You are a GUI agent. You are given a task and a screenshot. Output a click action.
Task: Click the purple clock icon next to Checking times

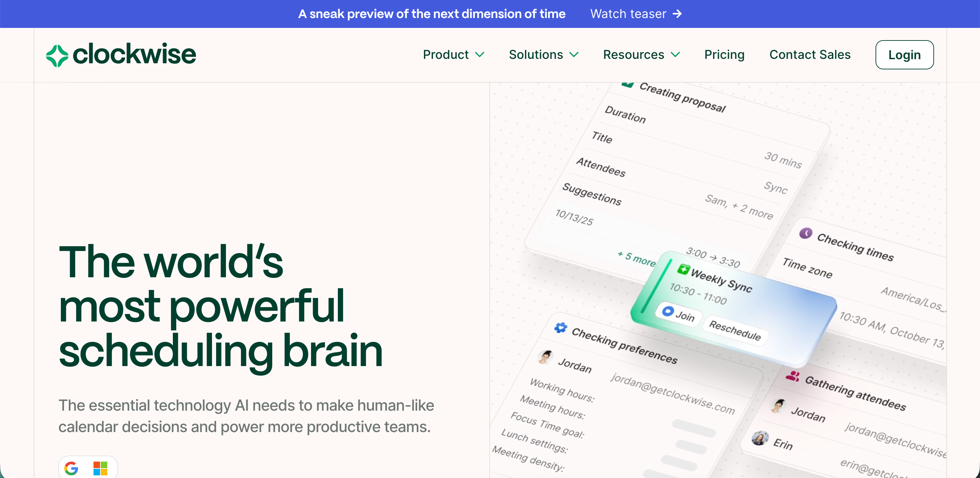(807, 233)
